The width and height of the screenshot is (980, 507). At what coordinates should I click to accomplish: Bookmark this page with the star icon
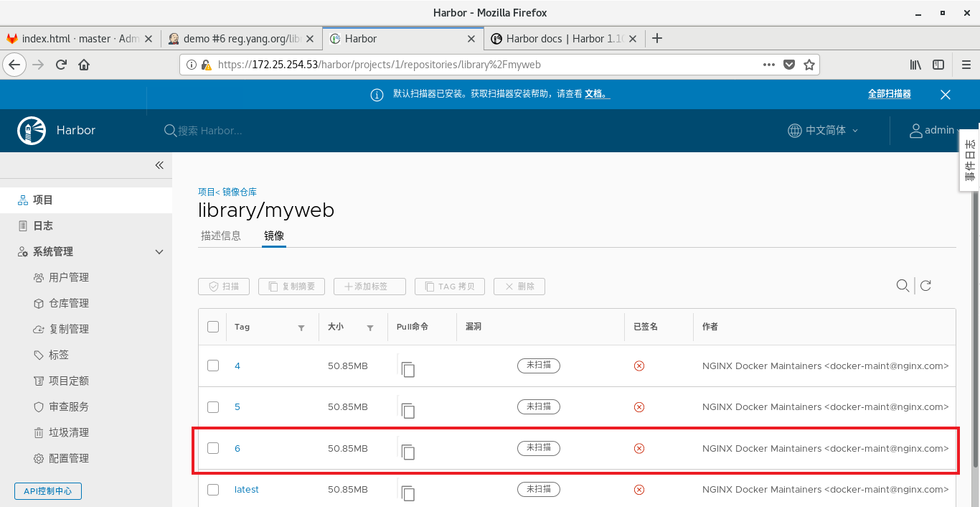[x=809, y=65]
